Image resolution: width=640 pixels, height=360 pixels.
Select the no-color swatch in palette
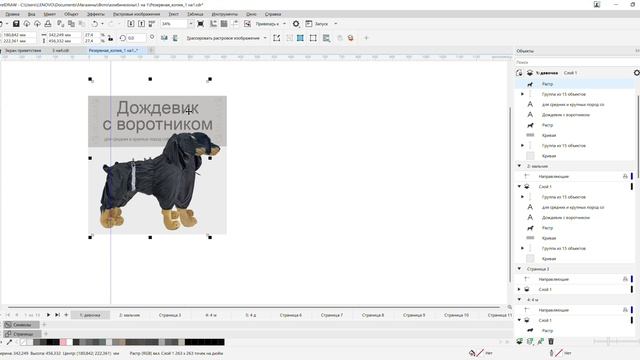24,342
